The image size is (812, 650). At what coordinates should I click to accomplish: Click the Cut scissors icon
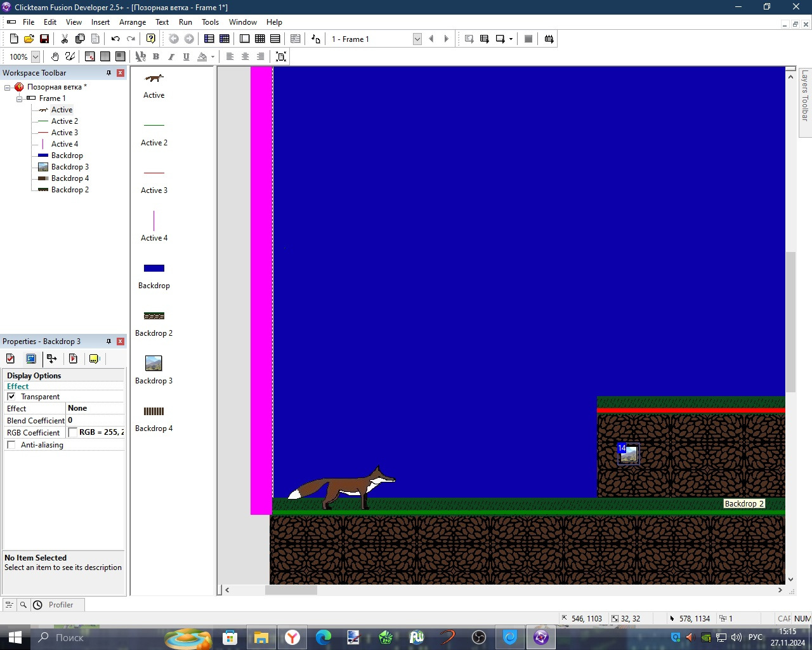[64, 39]
